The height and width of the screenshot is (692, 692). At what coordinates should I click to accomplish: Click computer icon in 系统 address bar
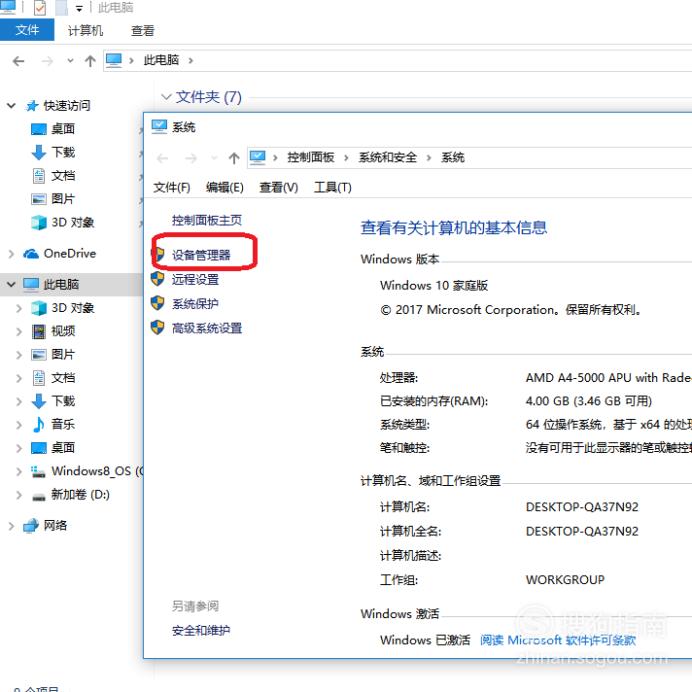[258, 158]
